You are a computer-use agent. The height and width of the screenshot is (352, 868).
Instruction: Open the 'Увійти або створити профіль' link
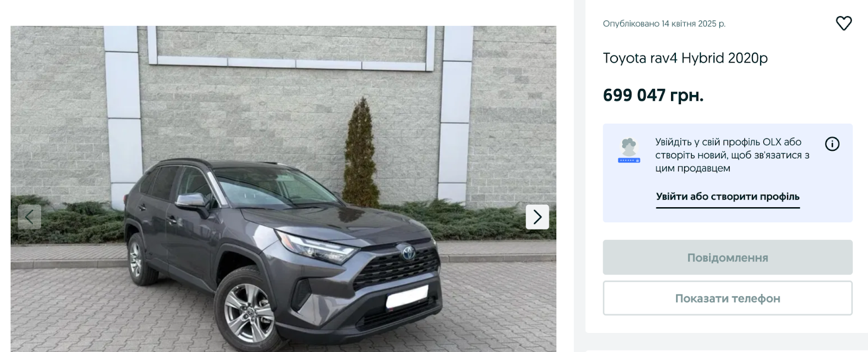point(727,197)
